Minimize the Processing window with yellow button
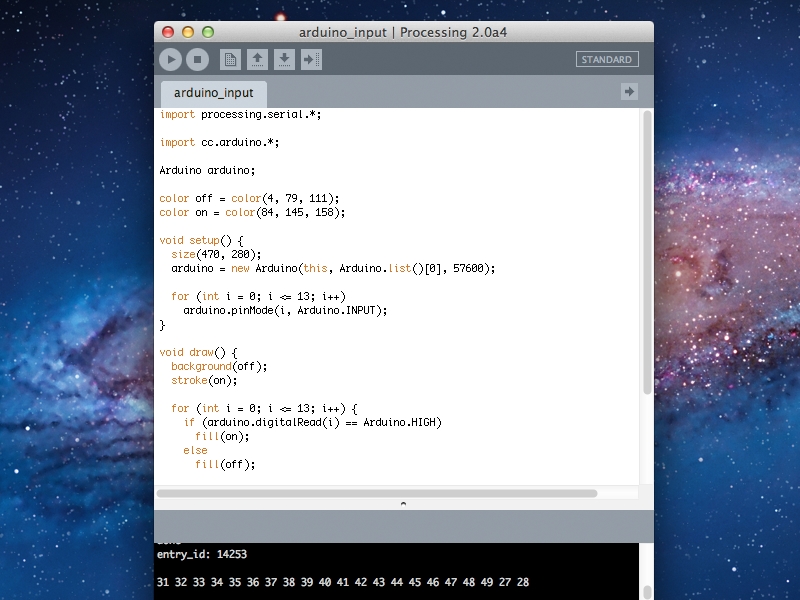Screen dimensions: 800x600 (x=188, y=32)
